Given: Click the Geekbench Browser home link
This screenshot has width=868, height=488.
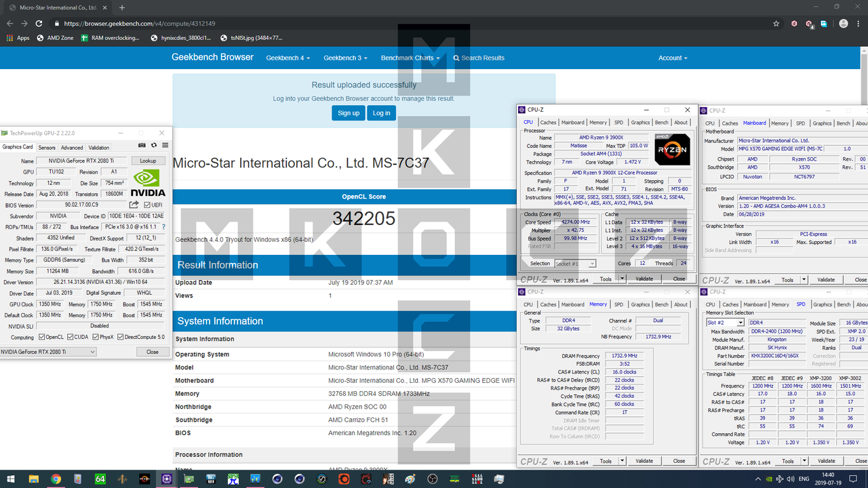Looking at the screenshot, I should 213,58.
